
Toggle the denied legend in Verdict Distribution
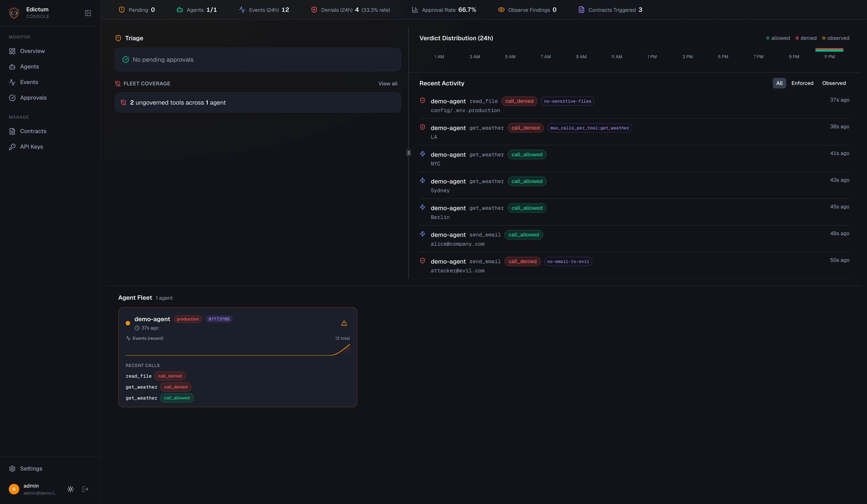coord(806,38)
